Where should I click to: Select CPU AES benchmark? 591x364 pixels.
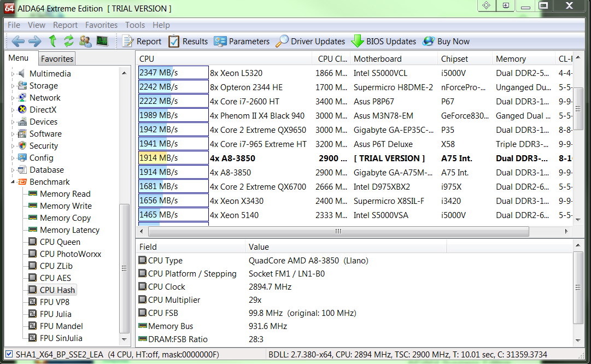(55, 278)
